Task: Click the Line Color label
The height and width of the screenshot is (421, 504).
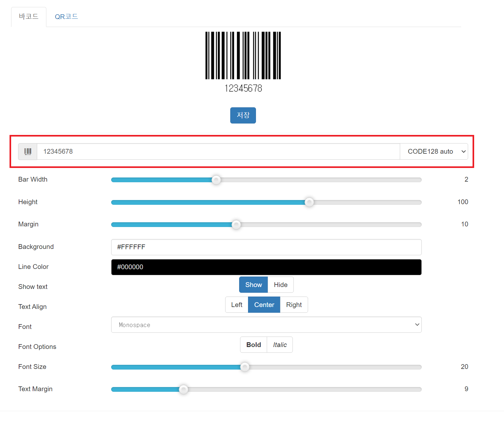Action: point(33,267)
